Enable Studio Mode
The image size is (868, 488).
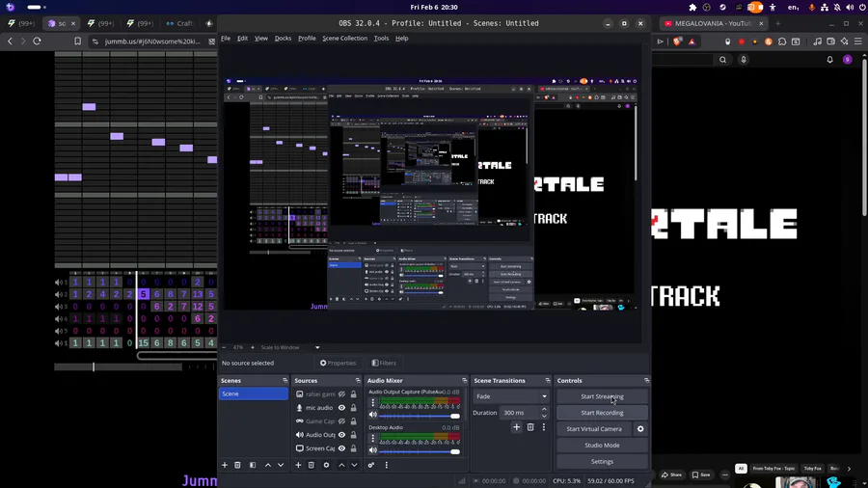(602, 446)
